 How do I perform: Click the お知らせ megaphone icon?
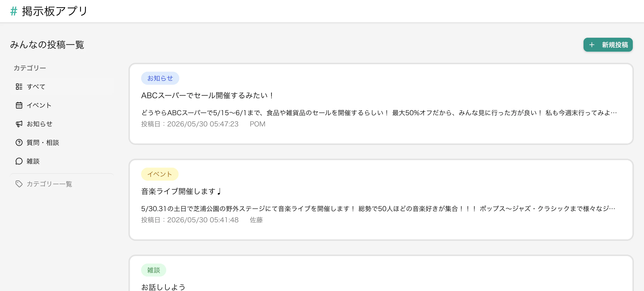[x=19, y=124]
